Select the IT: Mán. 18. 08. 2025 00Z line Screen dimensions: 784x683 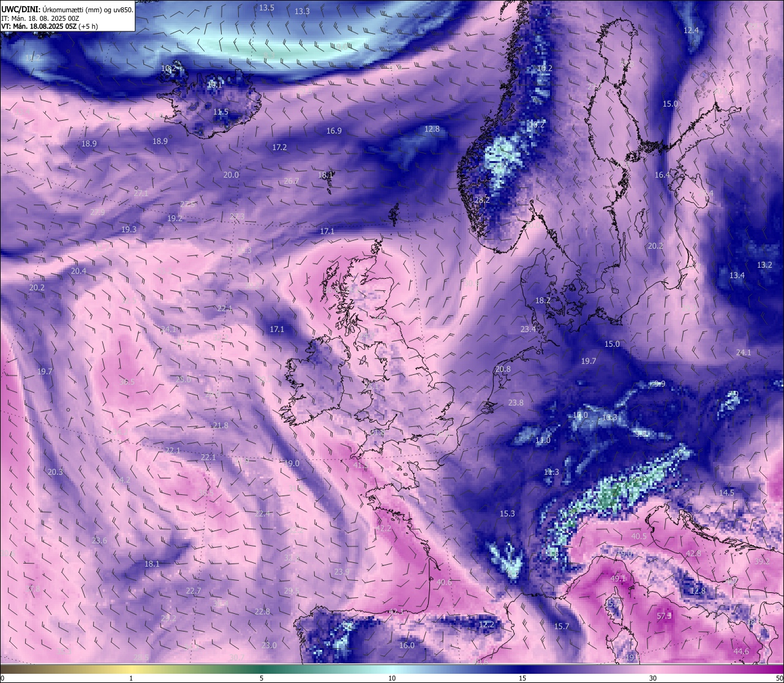[x=40, y=18]
